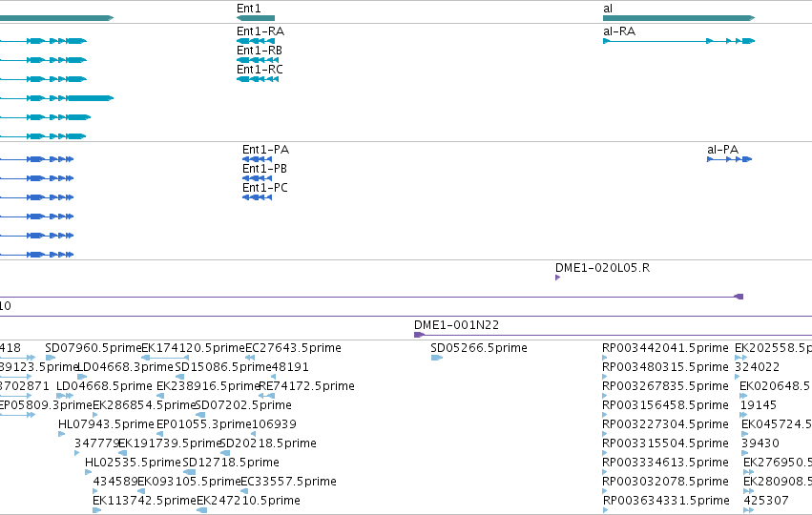
Task: Click the al-RA label
Action: click(x=619, y=31)
